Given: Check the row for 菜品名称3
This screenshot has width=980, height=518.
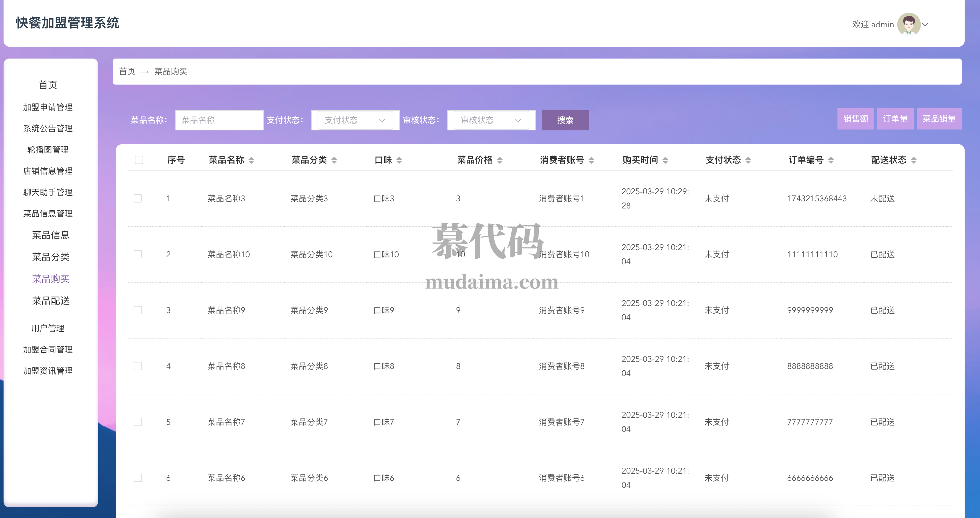Looking at the screenshot, I should (138, 198).
